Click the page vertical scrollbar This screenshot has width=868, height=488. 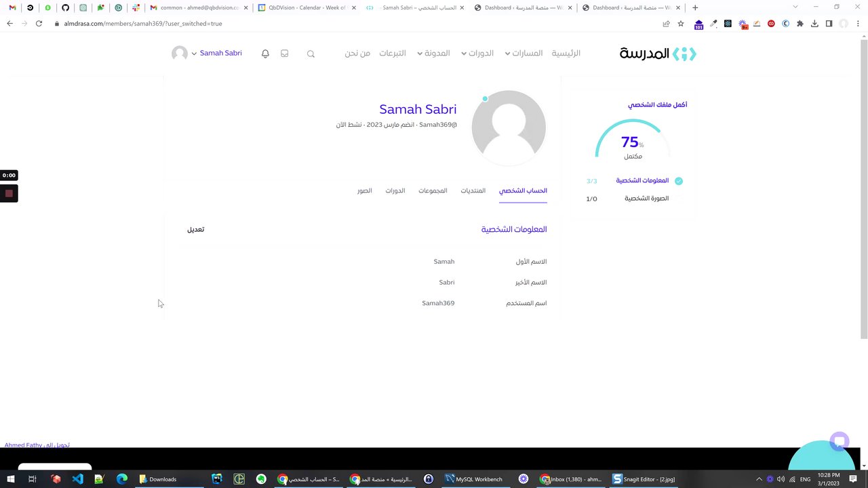click(863, 190)
